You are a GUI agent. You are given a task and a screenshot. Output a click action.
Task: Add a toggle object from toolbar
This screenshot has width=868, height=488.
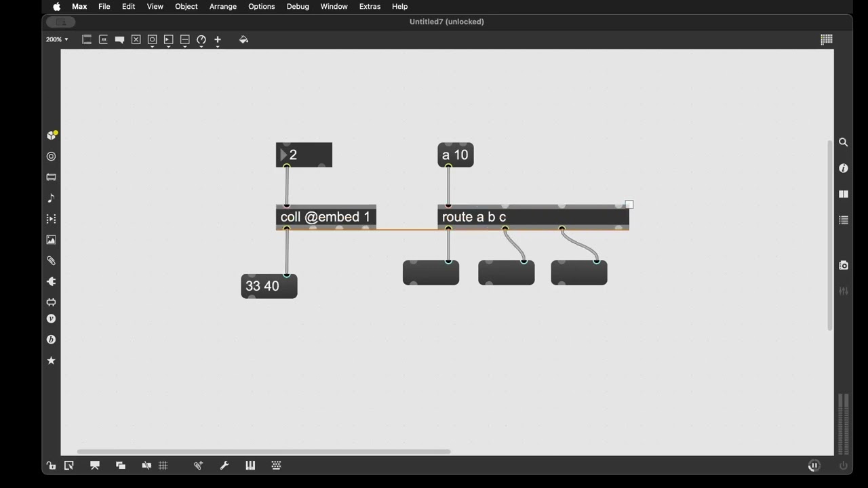(136, 40)
